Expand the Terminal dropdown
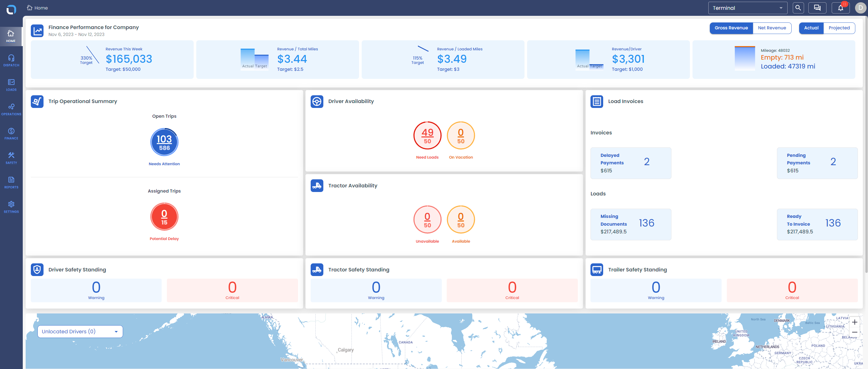The width and height of the screenshot is (868, 369). (747, 8)
